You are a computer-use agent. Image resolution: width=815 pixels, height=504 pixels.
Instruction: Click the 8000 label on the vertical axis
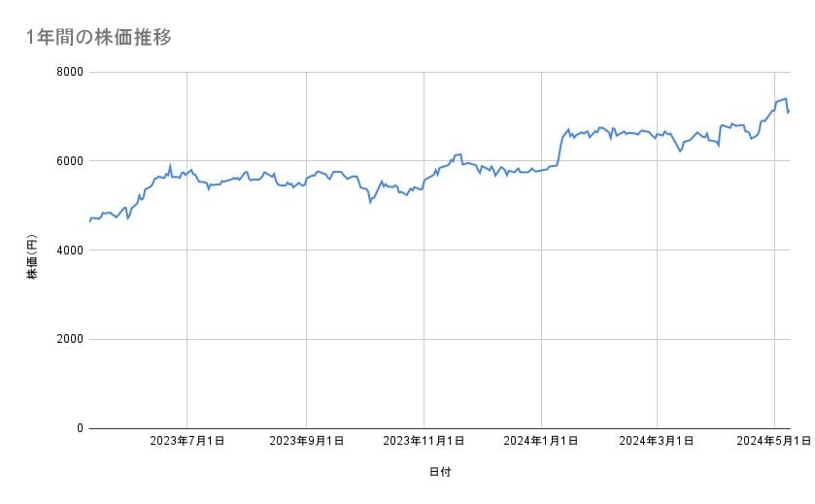(69, 72)
